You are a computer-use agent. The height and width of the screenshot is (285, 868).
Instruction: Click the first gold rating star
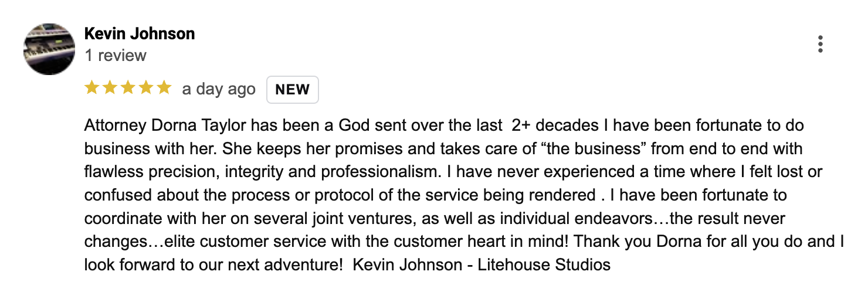click(x=91, y=89)
